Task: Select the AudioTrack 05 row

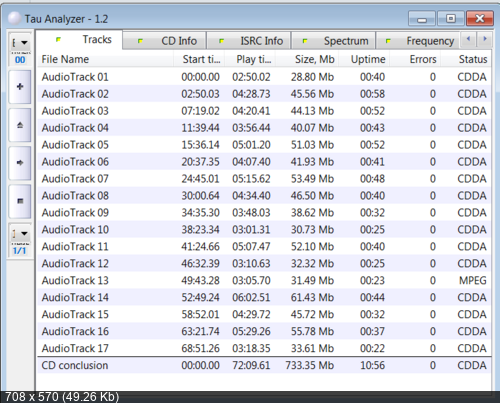Action: click(264, 145)
